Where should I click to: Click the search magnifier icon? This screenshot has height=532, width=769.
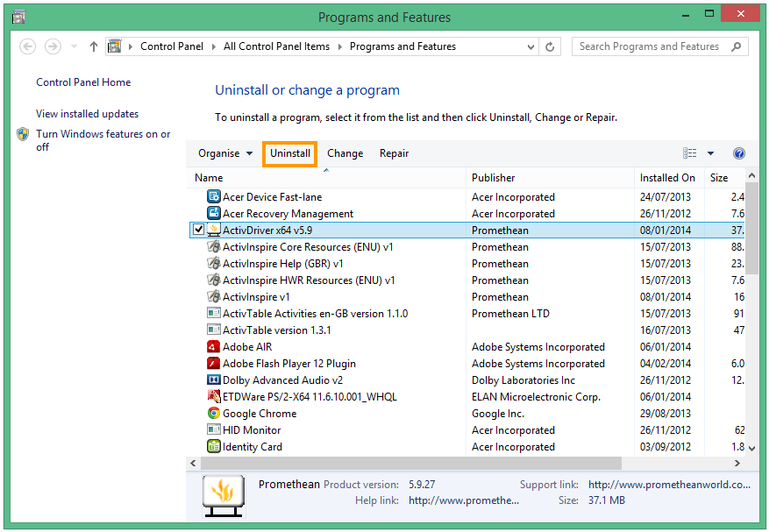point(737,46)
